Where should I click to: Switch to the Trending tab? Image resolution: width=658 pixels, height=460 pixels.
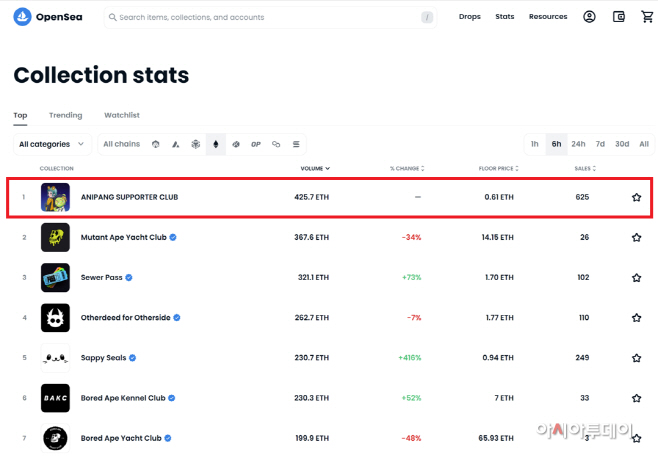pos(65,115)
